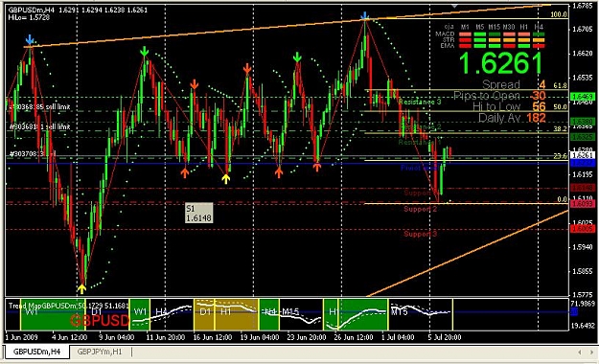Click the orange up arrow left of the S1 tooltip
Viewport: 599px width, 364px height.
[185, 173]
